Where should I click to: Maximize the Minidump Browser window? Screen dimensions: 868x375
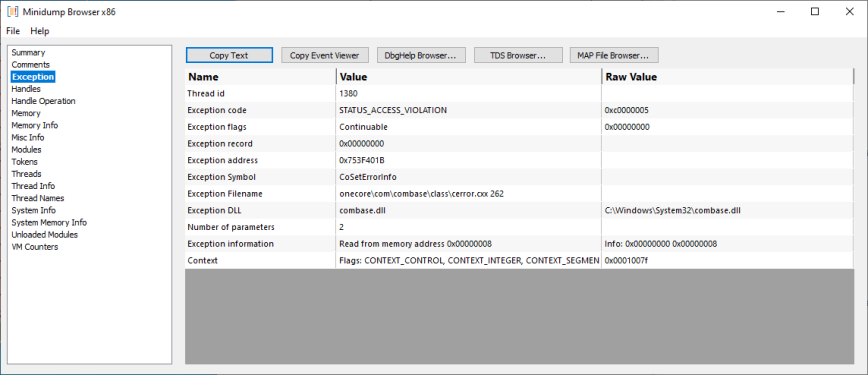815,12
